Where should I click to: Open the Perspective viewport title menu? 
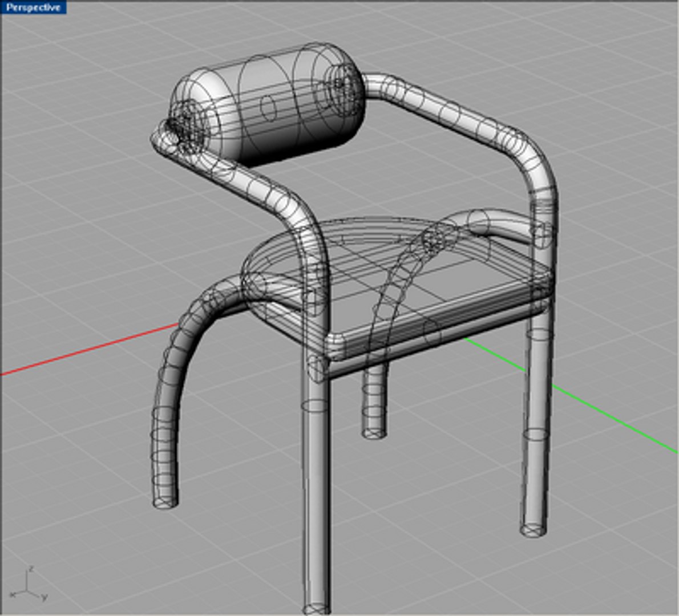[33, 7]
